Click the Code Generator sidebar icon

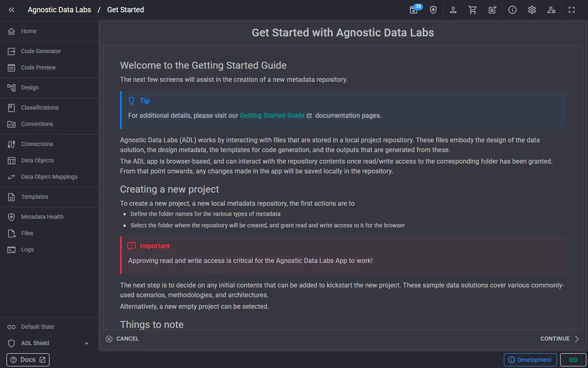click(11, 51)
